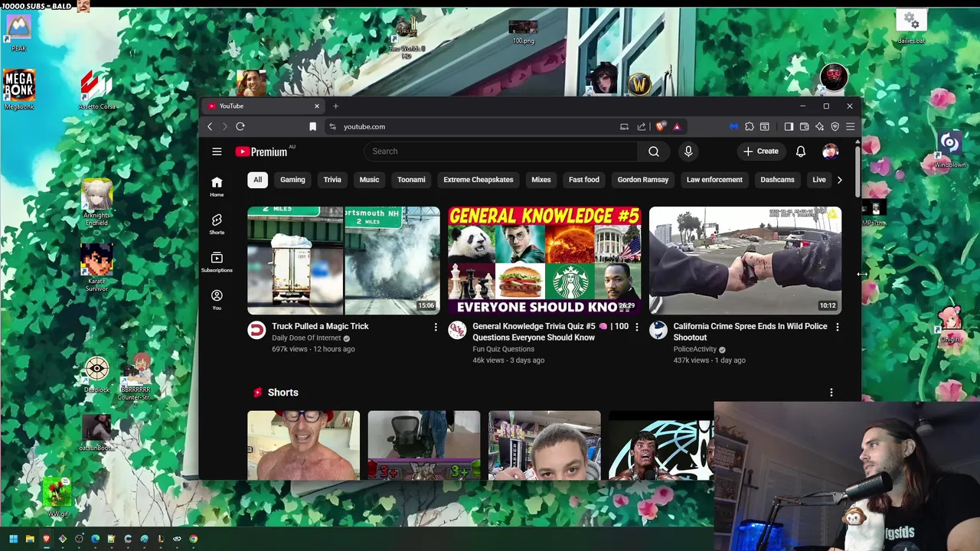Screen dimensions: 980x551
Task: Click the Create button
Action: tap(760, 152)
